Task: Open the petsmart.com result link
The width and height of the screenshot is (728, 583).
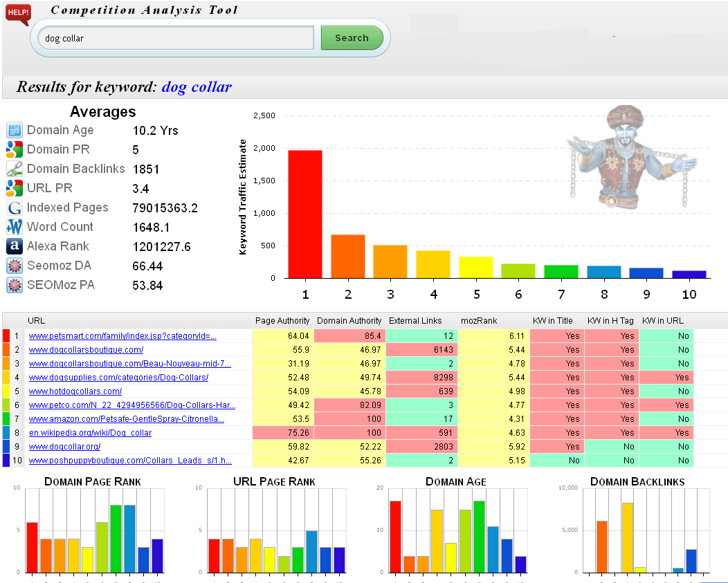Action: 122,336
